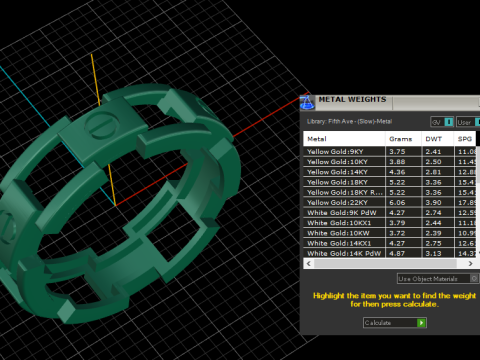The height and width of the screenshot is (360, 480).
Task: Click the 3.13 DWT value
Action: click(433, 253)
